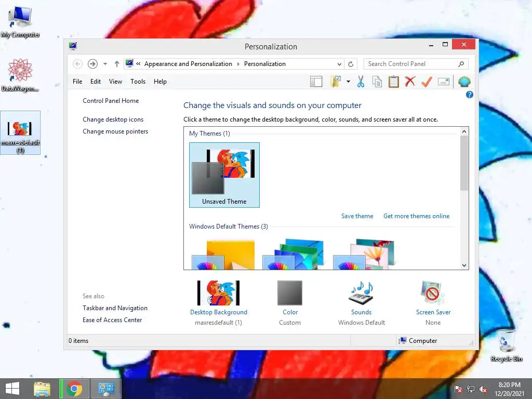Image resolution: width=532 pixels, height=399 pixels.
Task: Open Google Chrome from taskbar
Action: tap(74, 389)
